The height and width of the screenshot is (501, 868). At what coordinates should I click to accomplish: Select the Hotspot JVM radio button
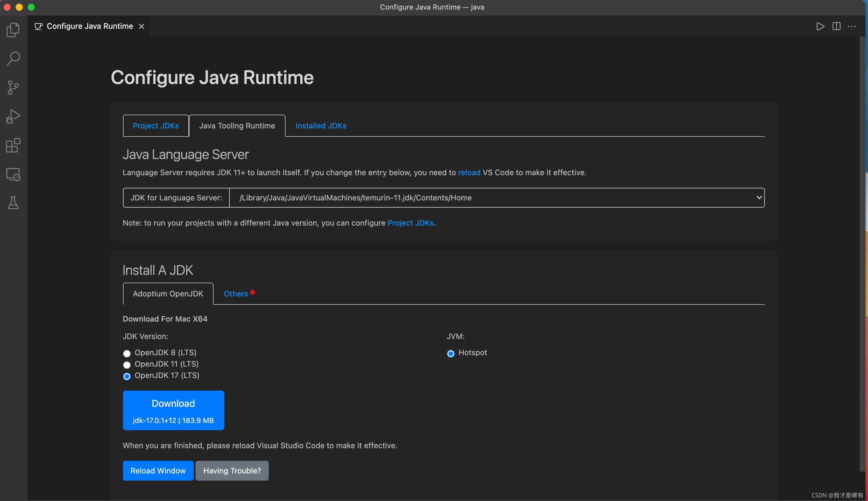click(450, 353)
